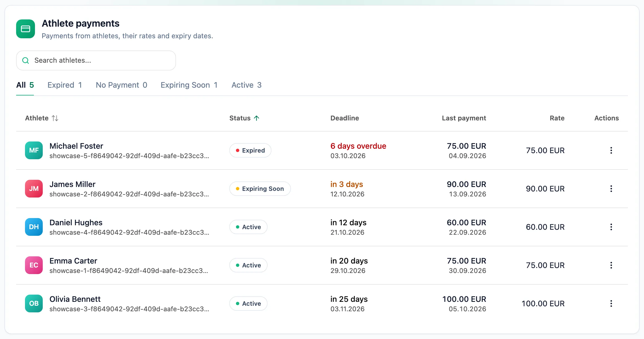Image resolution: width=644 pixels, height=339 pixels.
Task: Click the name Olivia Bennett
Action: (x=75, y=299)
